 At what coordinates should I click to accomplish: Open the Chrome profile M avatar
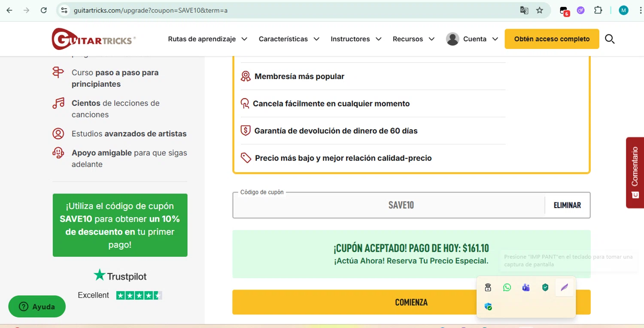tap(624, 10)
